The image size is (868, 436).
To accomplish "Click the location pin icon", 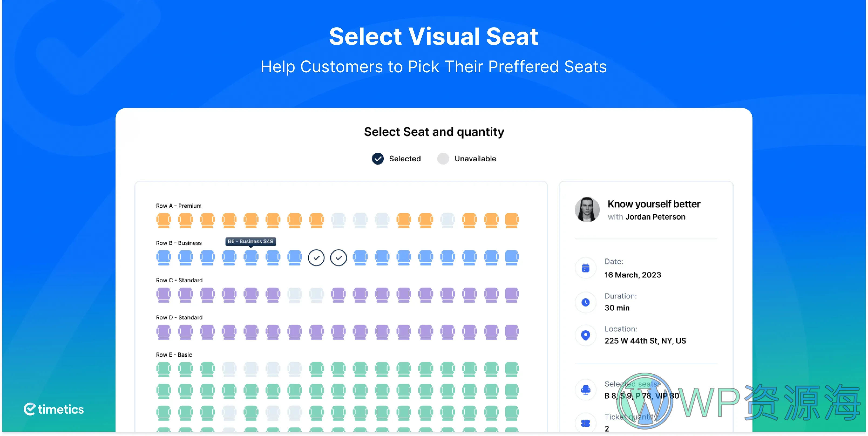I will pos(586,335).
